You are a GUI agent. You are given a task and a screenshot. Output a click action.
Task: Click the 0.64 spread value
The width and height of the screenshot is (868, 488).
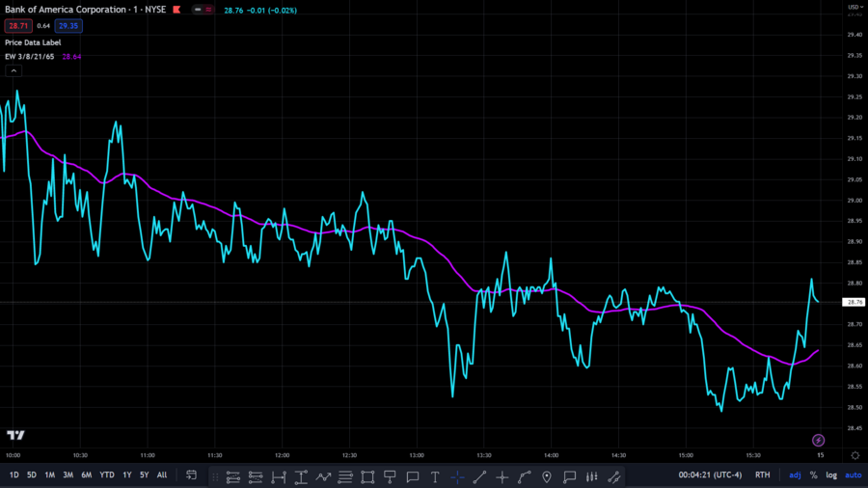click(x=43, y=26)
